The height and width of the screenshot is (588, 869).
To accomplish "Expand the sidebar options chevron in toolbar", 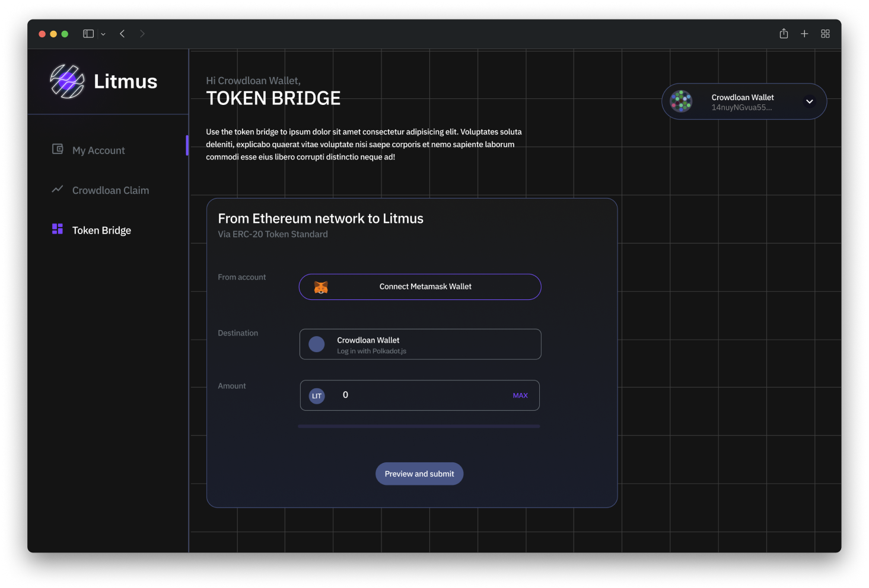I will tap(103, 34).
